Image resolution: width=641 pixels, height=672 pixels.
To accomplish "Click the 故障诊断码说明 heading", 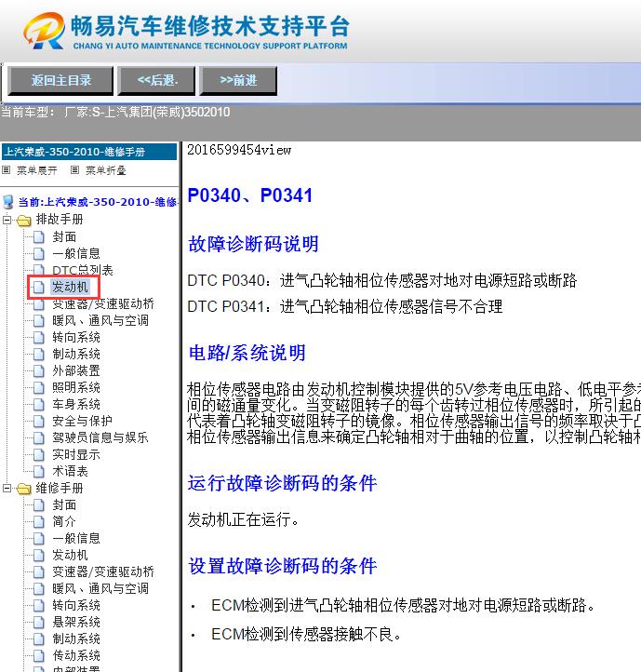I will click(x=253, y=244).
